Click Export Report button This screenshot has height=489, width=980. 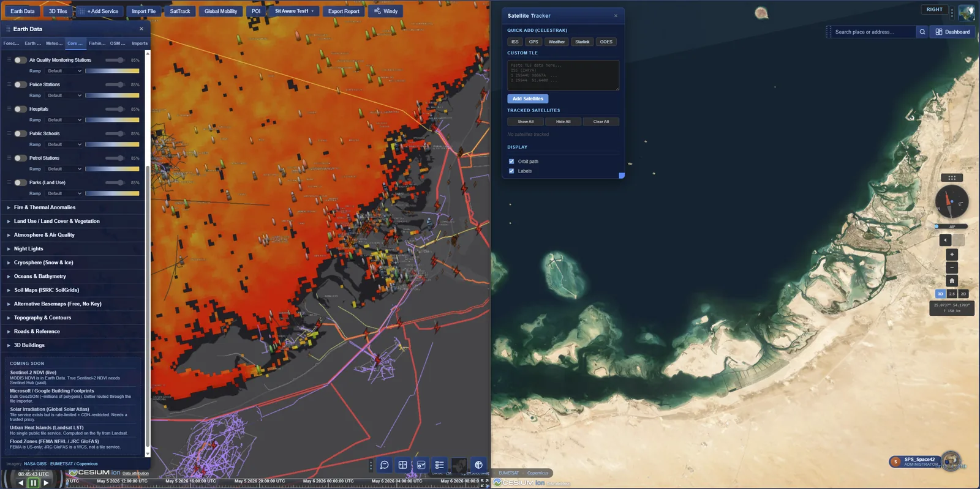point(344,11)
